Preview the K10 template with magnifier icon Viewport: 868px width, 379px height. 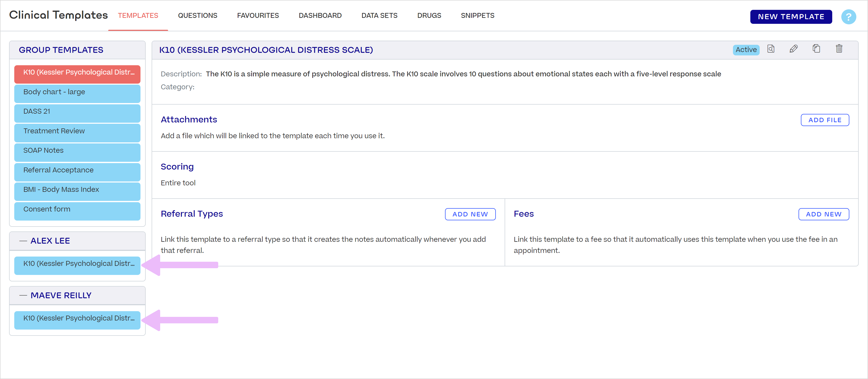click(771, 49)
